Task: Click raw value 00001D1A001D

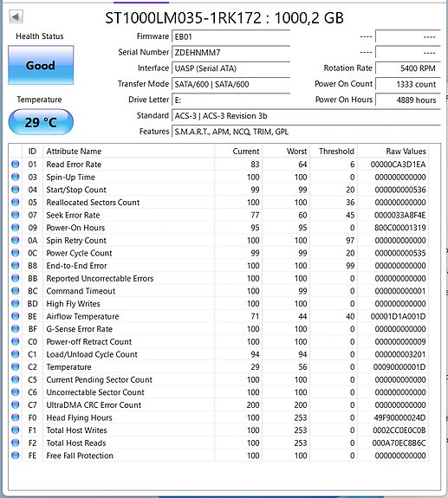Action: [x=398, y=316]
